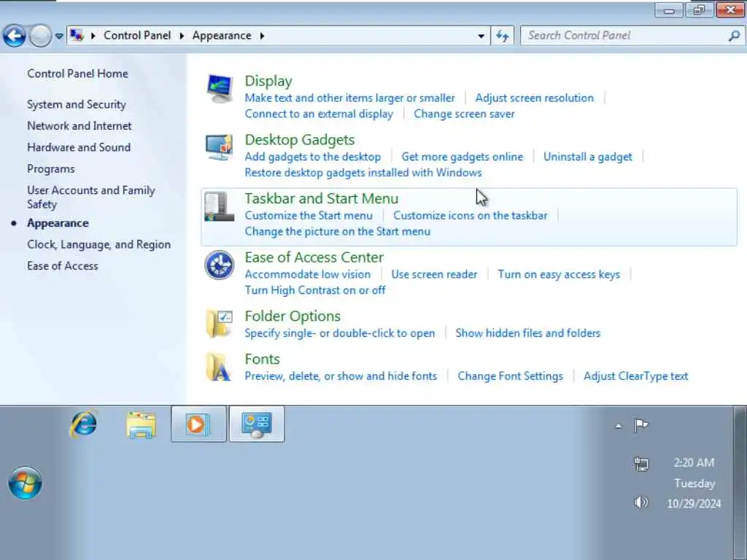This screenshot has height=560, width=747.
Task: Click the Control Panel icon in address bar
Action: [x=77, y=35]
